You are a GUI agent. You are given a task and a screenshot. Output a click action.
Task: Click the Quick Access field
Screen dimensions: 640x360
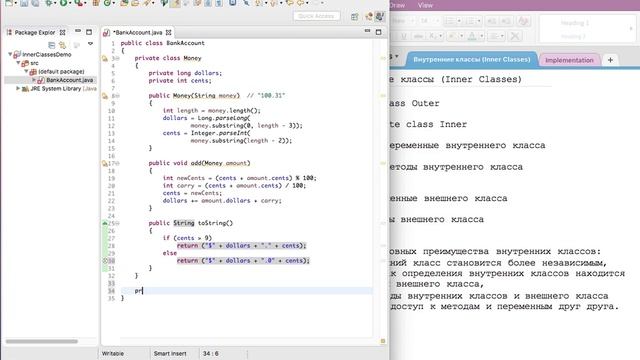pos(316,16)
